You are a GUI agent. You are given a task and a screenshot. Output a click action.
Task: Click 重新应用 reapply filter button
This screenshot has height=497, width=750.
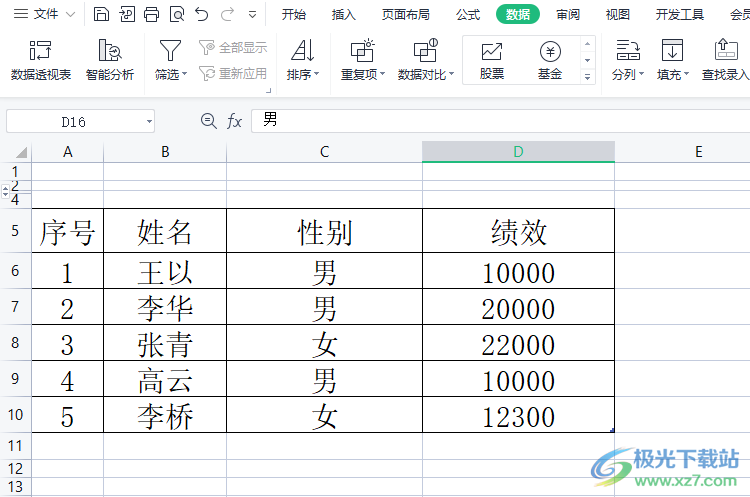[233, 73]
